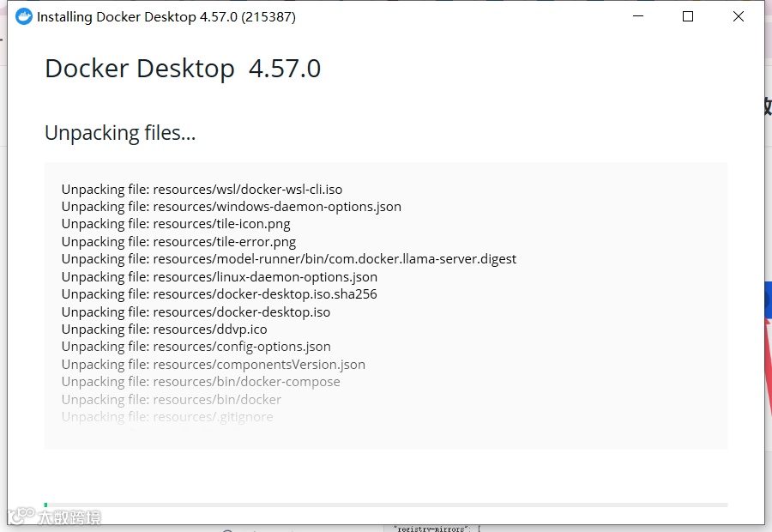Screen dimensions: 772x532
Task: Select the line 'resources/windows-daemon-options.json'
Action: 232,207
